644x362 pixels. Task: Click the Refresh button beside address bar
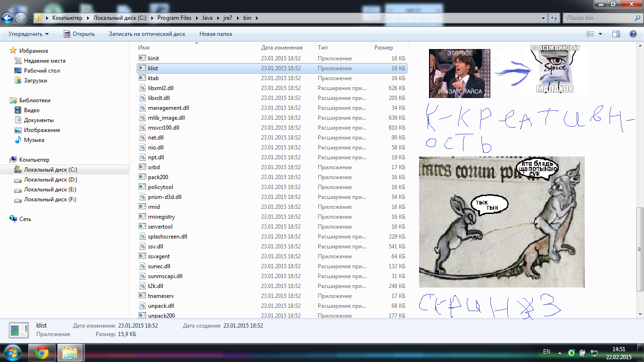[x=554, y=18]
